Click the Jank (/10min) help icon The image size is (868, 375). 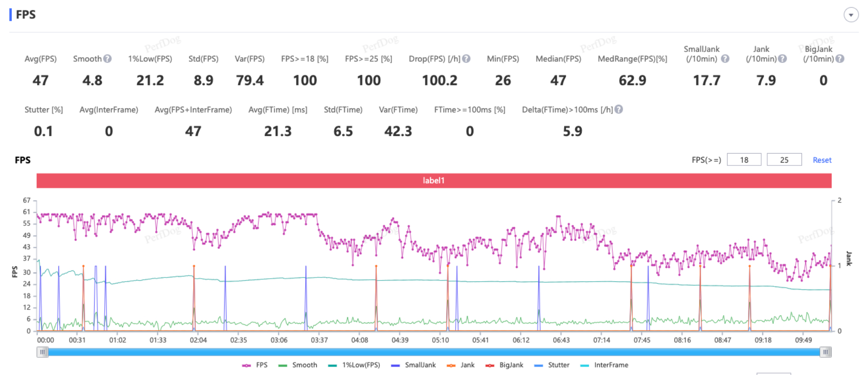782,59
